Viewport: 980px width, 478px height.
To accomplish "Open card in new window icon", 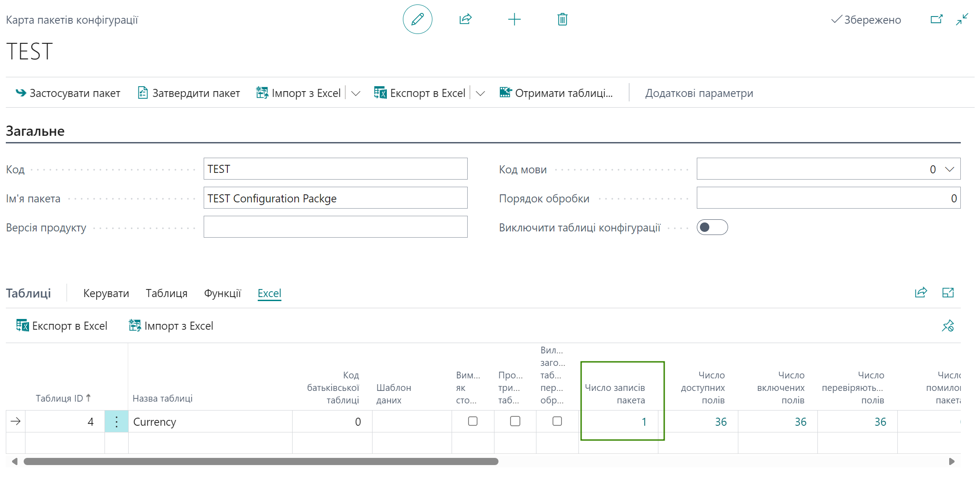I will click(936, 19).
